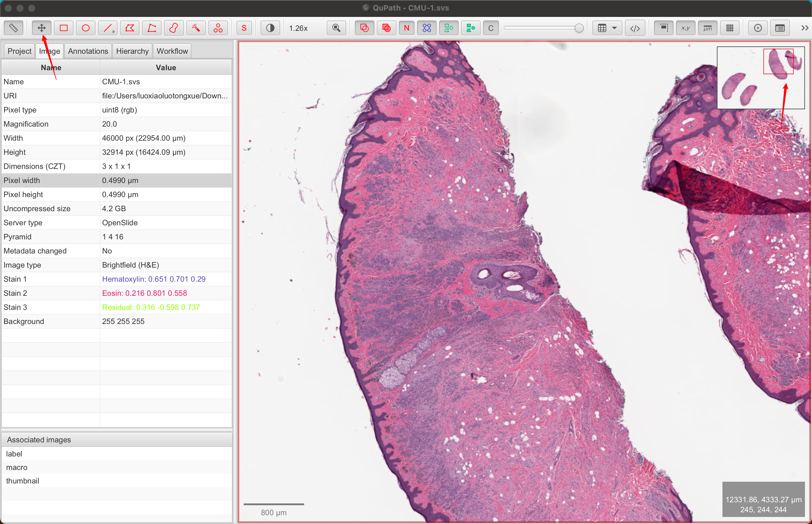Choose the Wand tool
Screen dimensions: 812x524
tap(196, 28)
